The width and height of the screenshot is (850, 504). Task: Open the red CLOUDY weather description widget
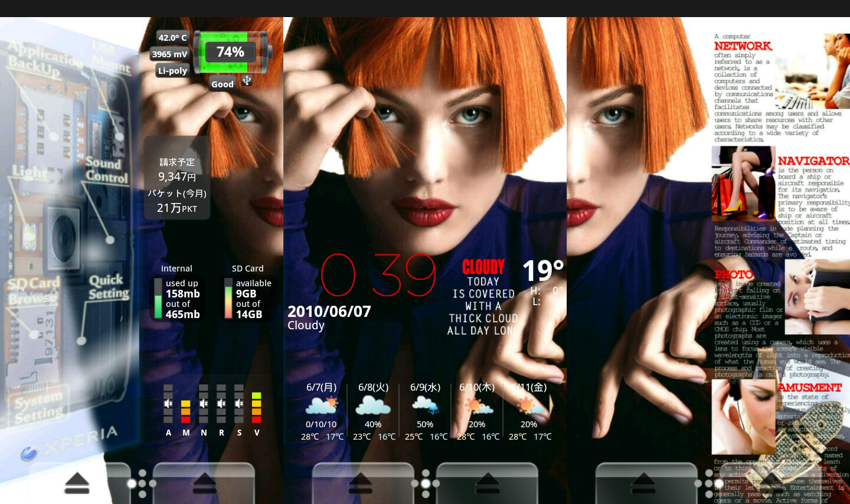coord(483,298)
